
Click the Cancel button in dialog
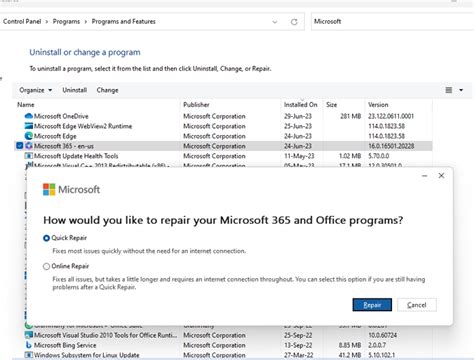click(417, 305)
